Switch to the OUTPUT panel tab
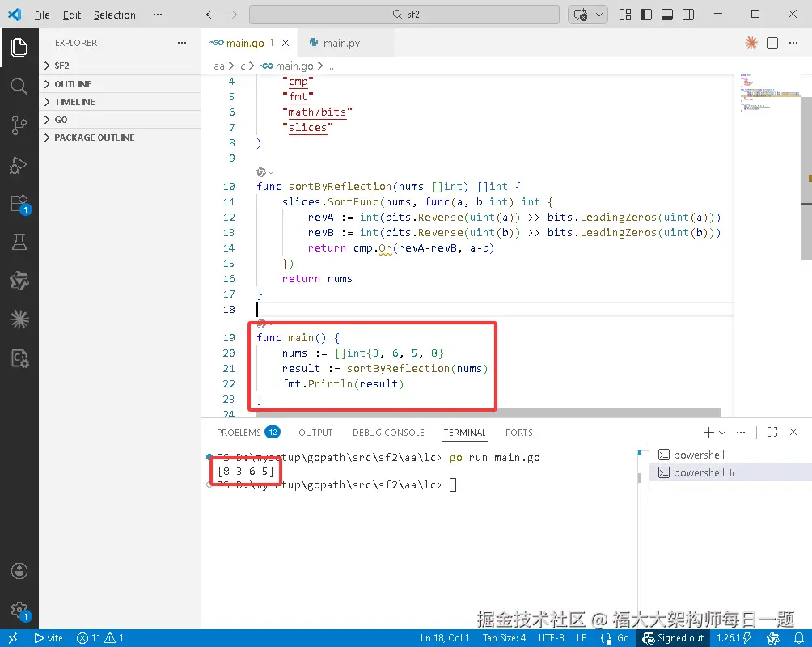This screenshot has width=812, height=647. pyautogui.click(x=315, y=433)
